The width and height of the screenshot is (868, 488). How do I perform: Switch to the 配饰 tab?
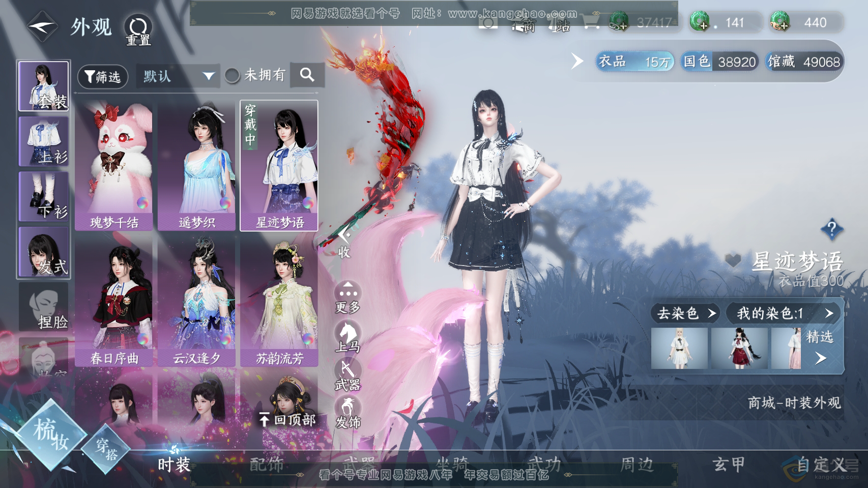(x=267, y=465)
